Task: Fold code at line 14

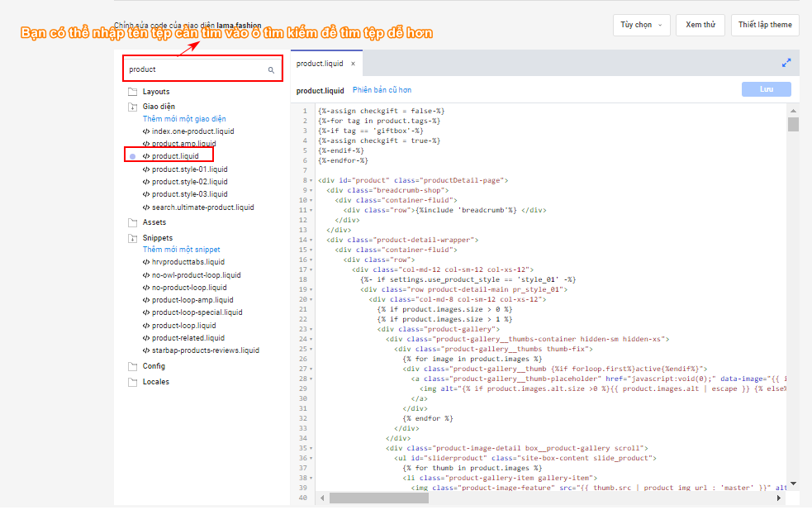Action: tap(311, 240)
